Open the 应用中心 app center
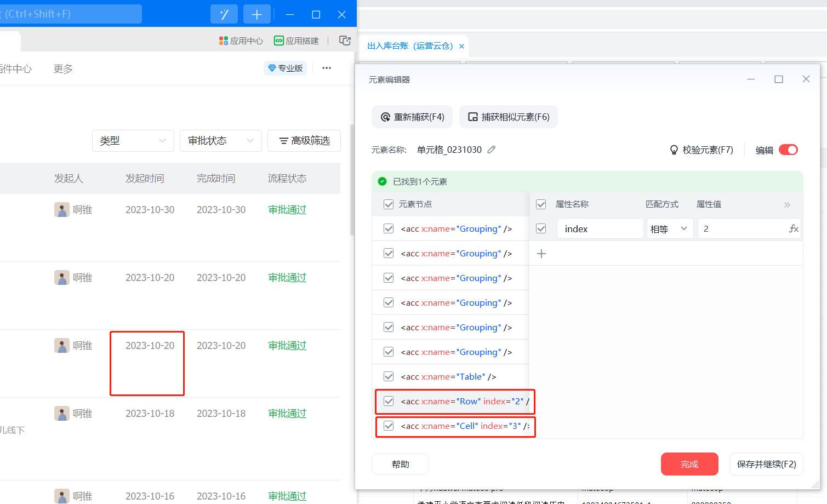The image size is (827, 504). [x=241, y=41]
